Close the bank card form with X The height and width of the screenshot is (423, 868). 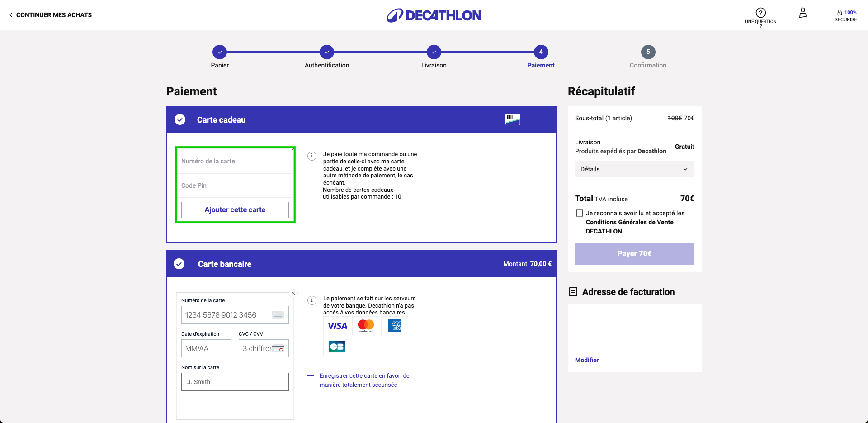tap(293, 293)
